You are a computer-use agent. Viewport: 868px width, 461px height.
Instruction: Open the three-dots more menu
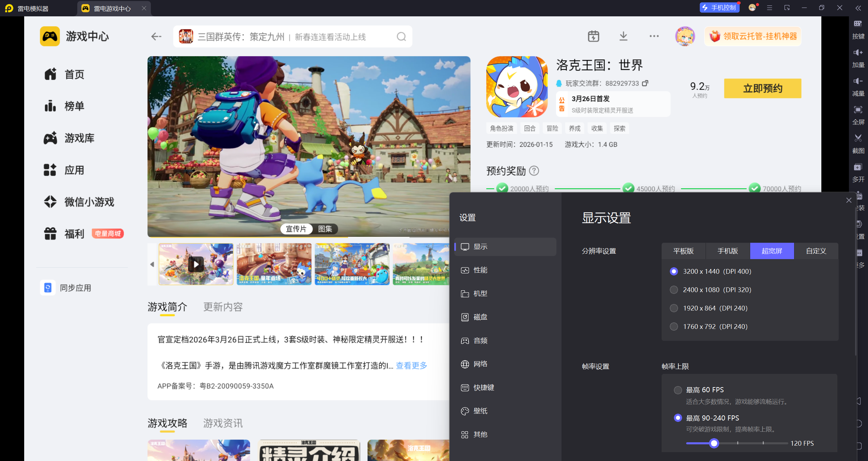(654, 36)
